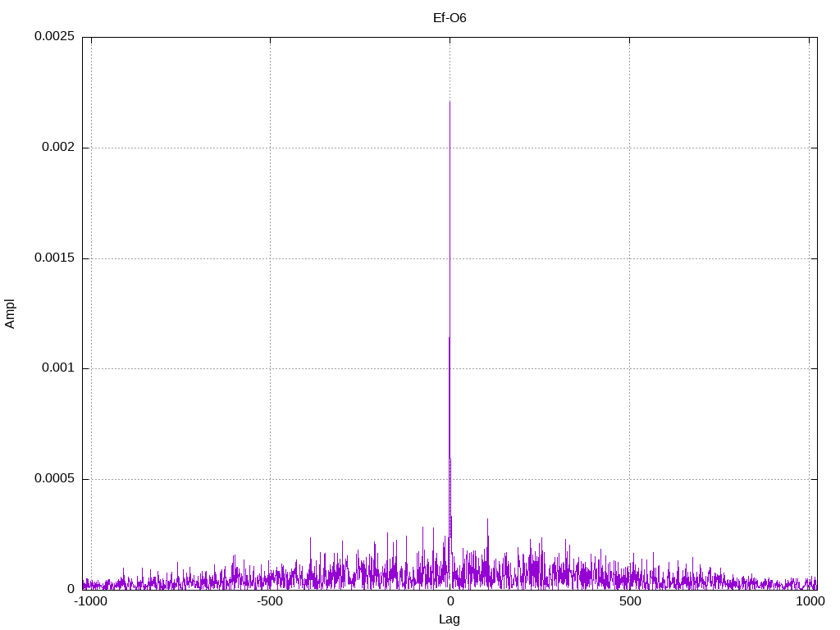Click the secondary spike near lag 100
Screen dimensions: 840x630
[487, 520]
